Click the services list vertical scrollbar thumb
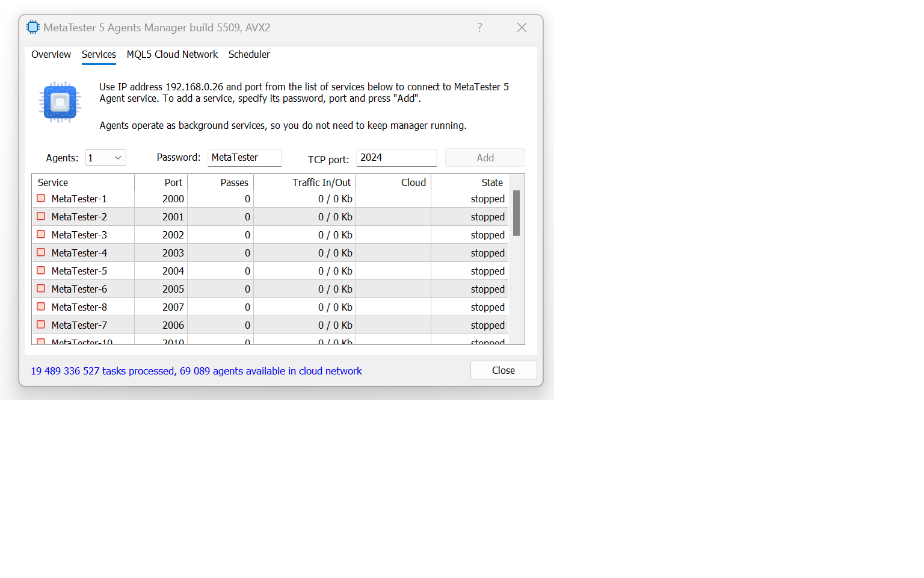The width and height of the screenshot is (924, 578). click(x=516, y=213)
